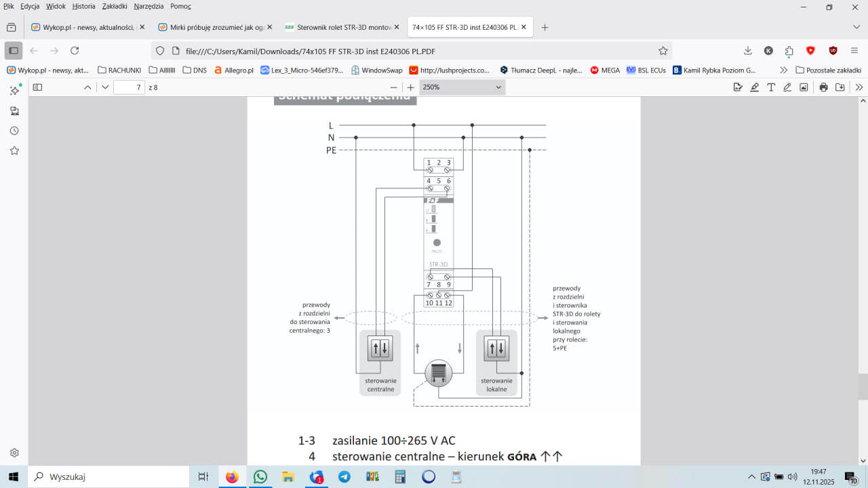Go back to previous page
This screenshot has height=488, width=868.
[x=34, y=51]
